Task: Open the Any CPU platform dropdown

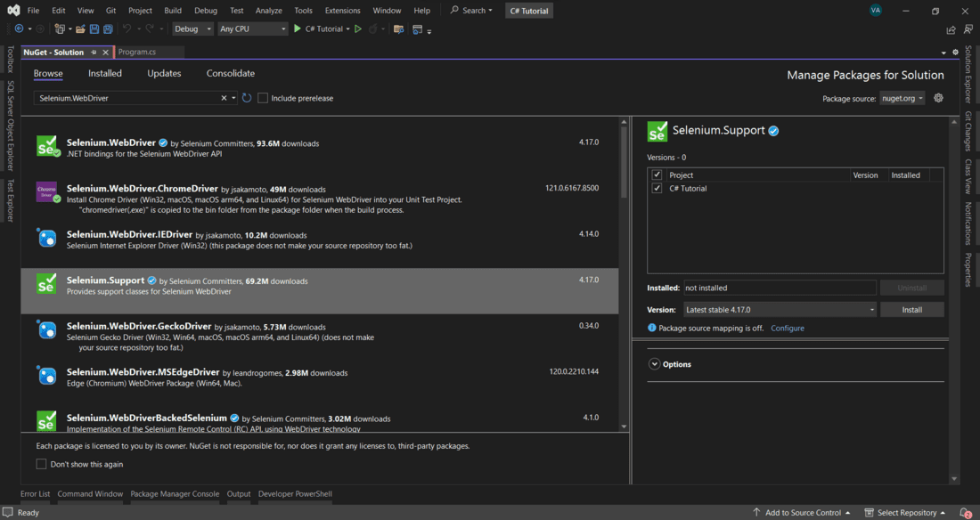Action: tap(252, 28)
